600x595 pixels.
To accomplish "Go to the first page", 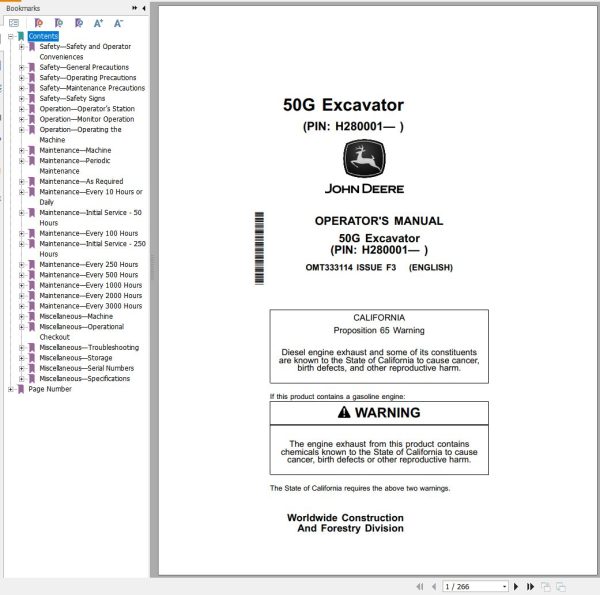I will [x=420, y=586].
